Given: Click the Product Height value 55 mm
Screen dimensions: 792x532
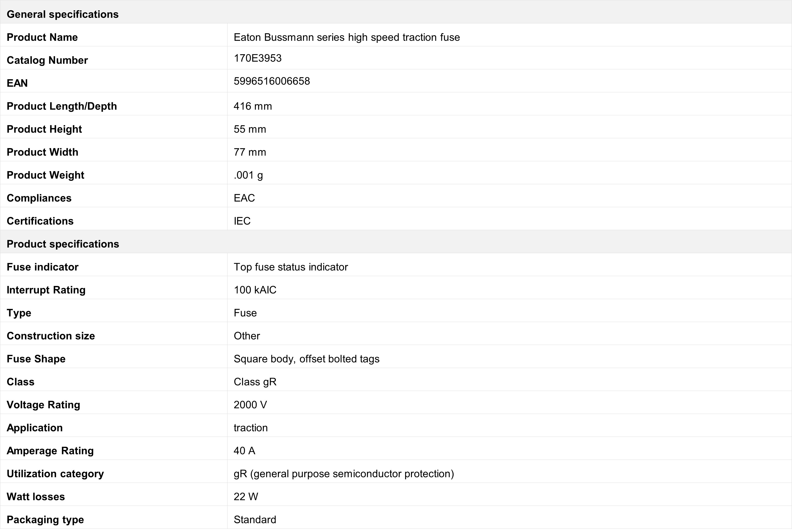Looking at the screenshot, I should [250, 129].
